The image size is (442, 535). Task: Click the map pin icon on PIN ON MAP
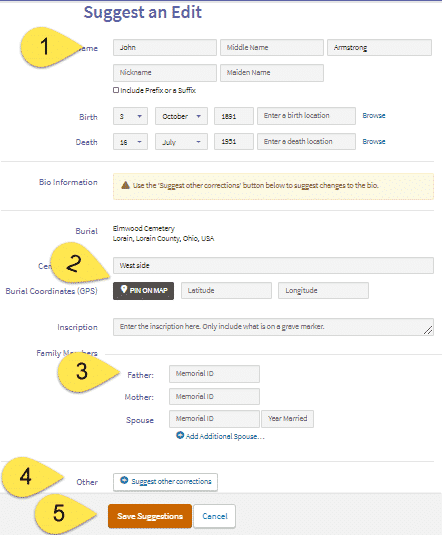click(x=124, y=289)
